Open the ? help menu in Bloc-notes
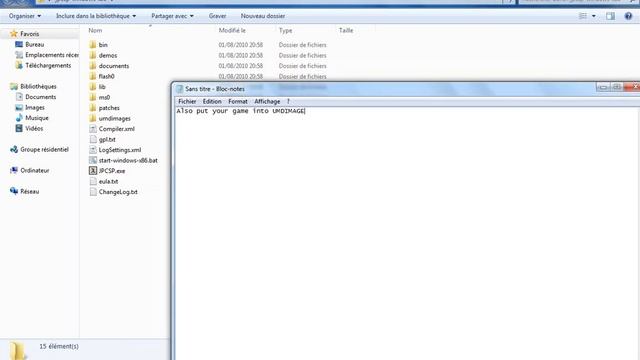The height and width of the screenshot is (360, 640). 288,101
